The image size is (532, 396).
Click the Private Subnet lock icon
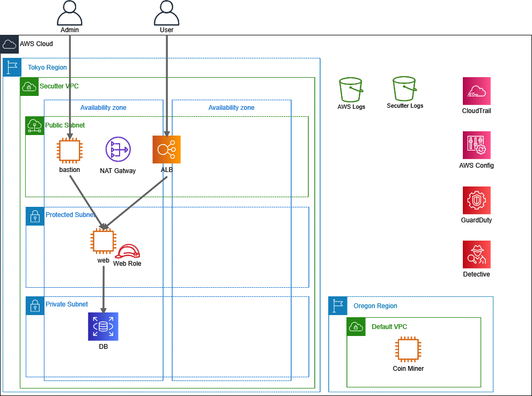pyautogui.click(x=35, y=306)
